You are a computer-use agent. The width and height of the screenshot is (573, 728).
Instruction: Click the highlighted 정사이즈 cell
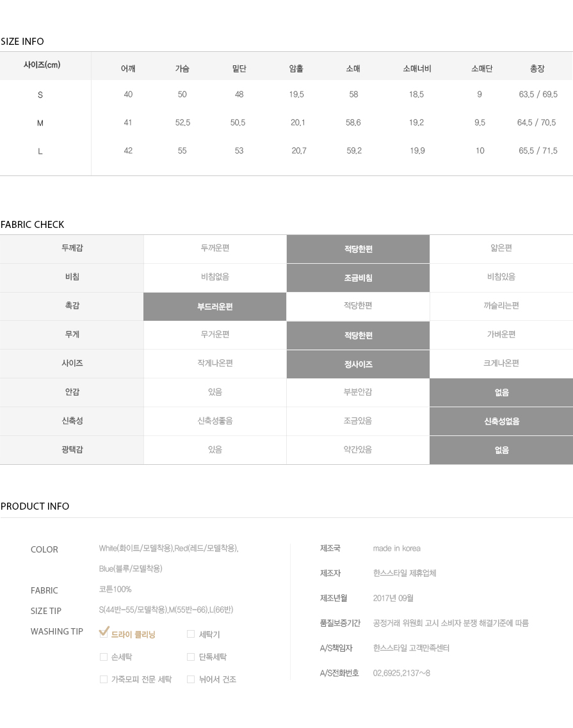coord(358,364)
